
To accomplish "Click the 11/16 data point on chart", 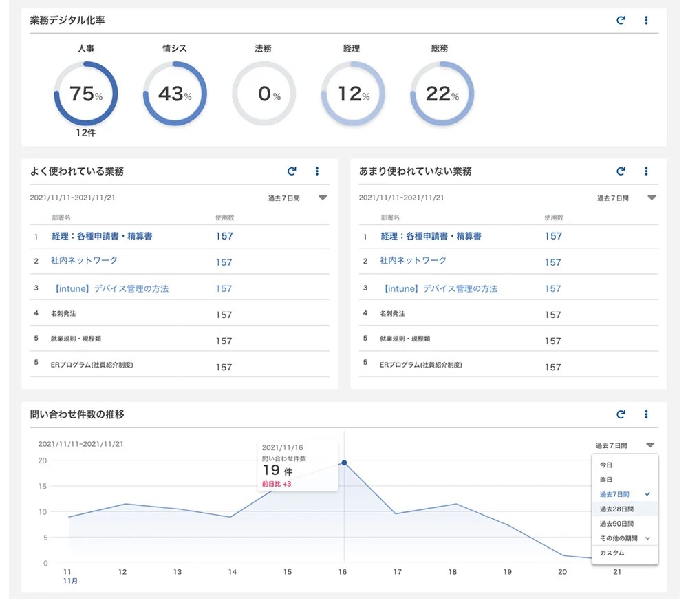I will coord(344,463).
